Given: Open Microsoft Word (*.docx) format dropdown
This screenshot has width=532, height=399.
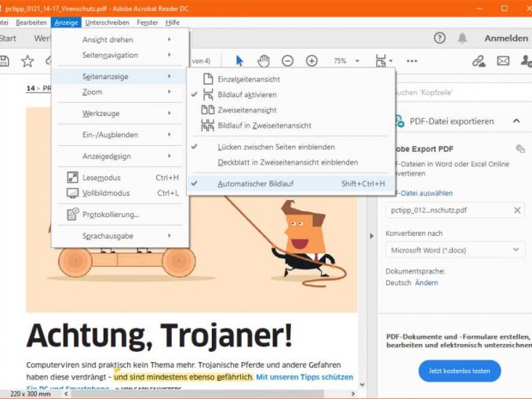Looking at the screenshot, I should click(455, 250).
